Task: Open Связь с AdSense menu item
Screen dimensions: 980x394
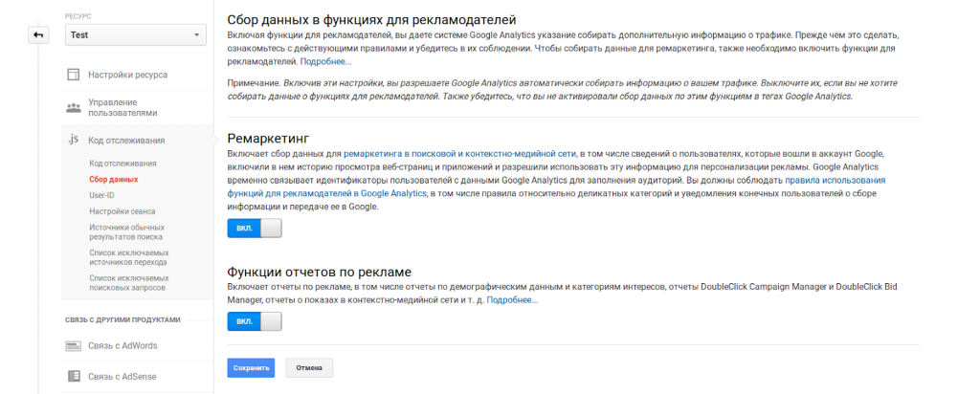Action: (122, 377)
